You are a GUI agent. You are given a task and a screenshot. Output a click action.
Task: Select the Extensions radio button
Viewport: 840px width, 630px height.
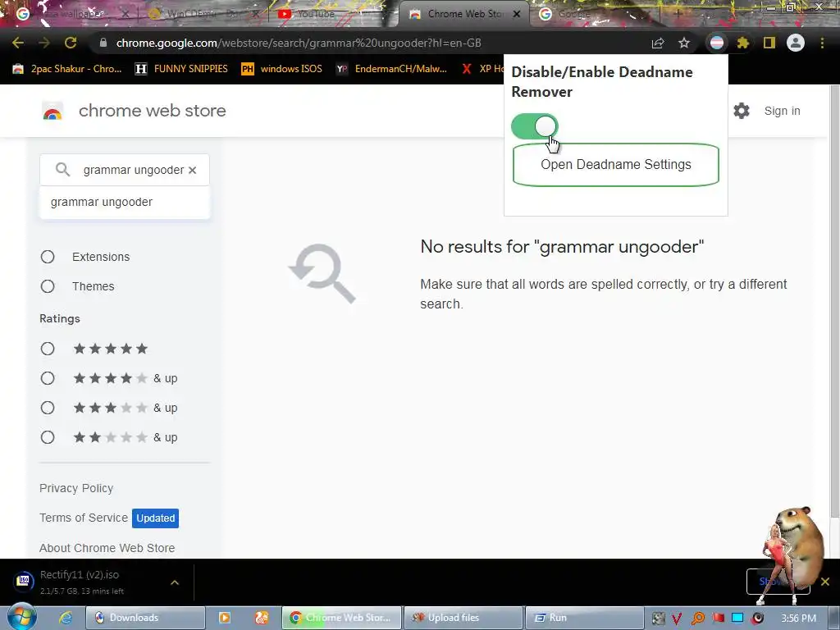tap(48, 257)
